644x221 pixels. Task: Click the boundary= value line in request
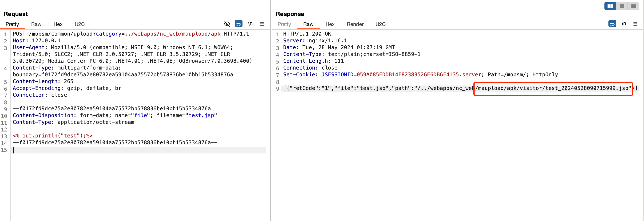[123, 75]
